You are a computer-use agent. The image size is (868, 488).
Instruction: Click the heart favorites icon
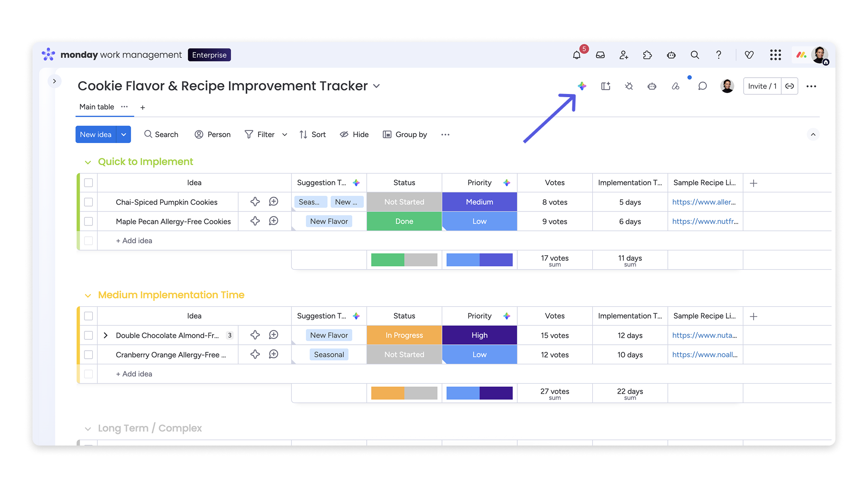(749, 55)
